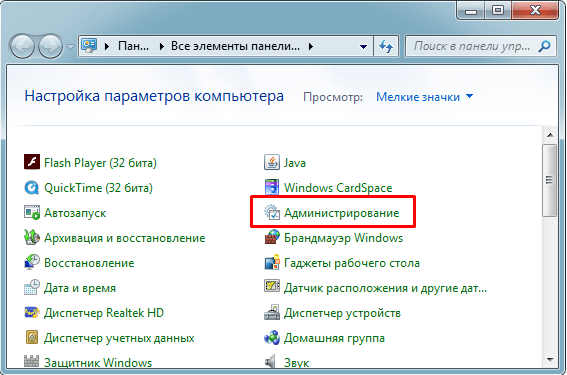567x375 pixels.
Task: Click the Архивация и восстановление icon
Action: [32, 237]
